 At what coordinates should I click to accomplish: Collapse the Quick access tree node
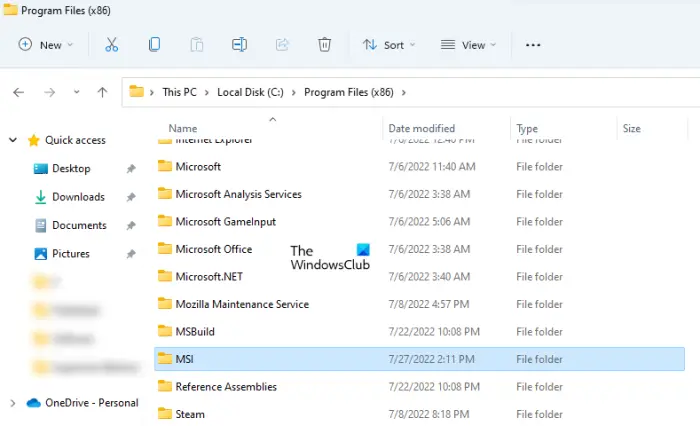[13, 140]
